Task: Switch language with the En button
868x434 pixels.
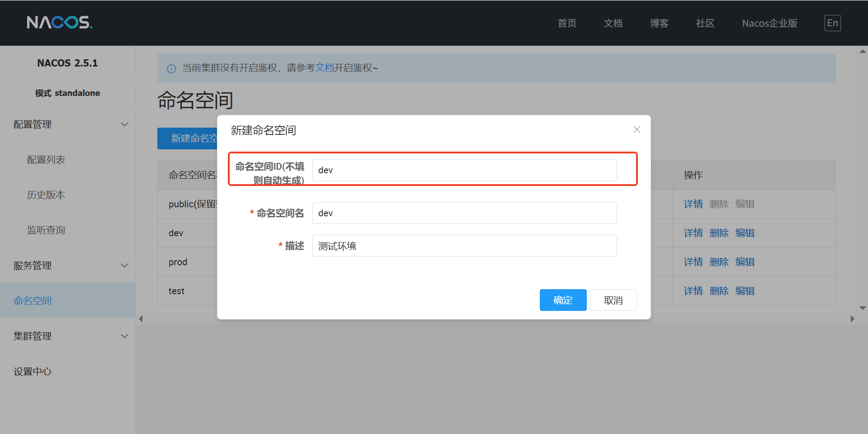Action: point(832,23)
